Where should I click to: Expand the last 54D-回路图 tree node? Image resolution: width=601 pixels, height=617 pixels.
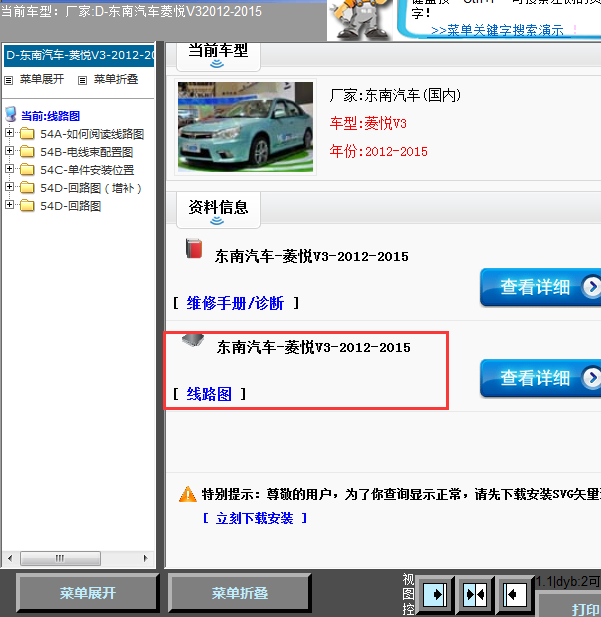[9, 205]
